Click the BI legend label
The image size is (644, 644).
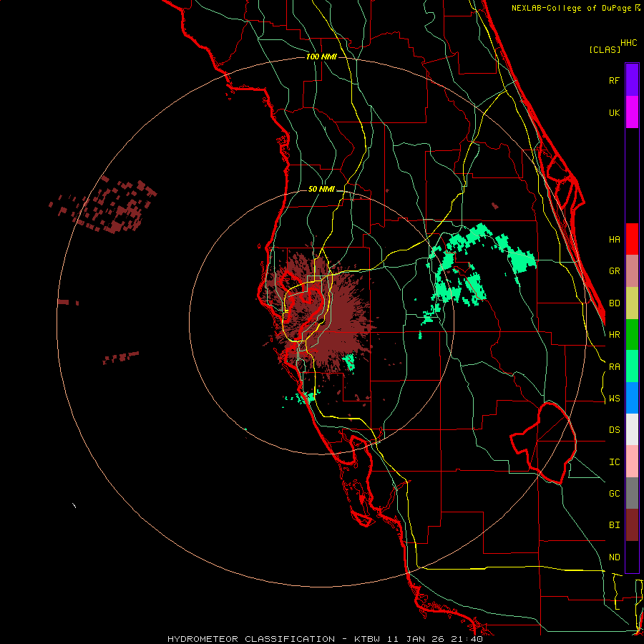[614, 525]
